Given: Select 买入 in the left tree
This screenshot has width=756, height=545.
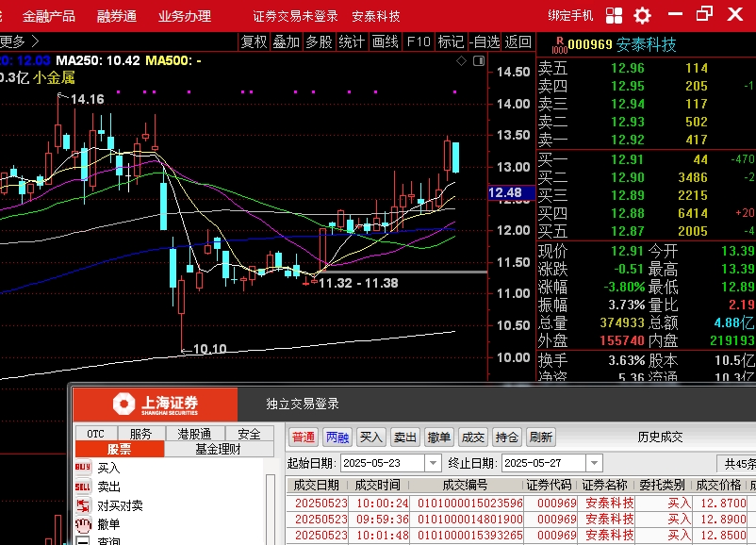Looking at the screenshot, I should (x=108, y=468).
